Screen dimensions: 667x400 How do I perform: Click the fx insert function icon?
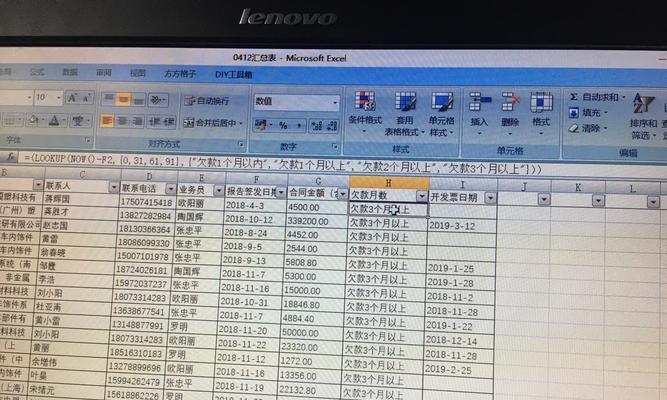[11, 157]
